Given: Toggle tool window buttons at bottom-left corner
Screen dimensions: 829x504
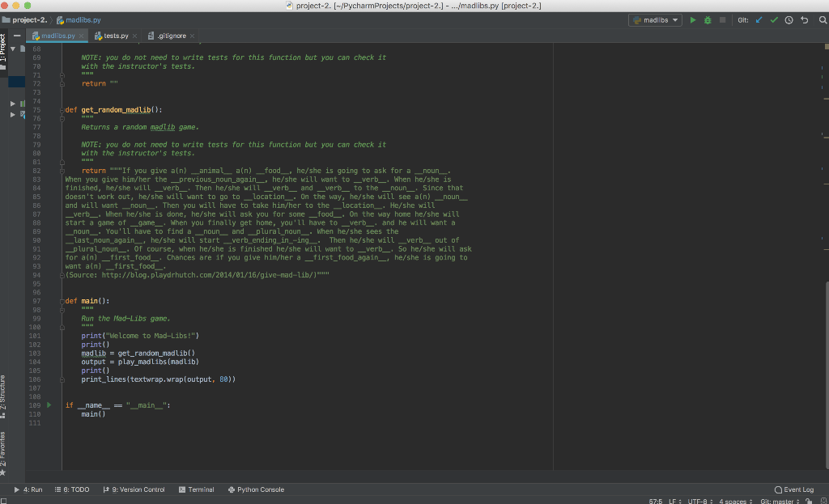Looking at the screenshot, I should 4,500.
